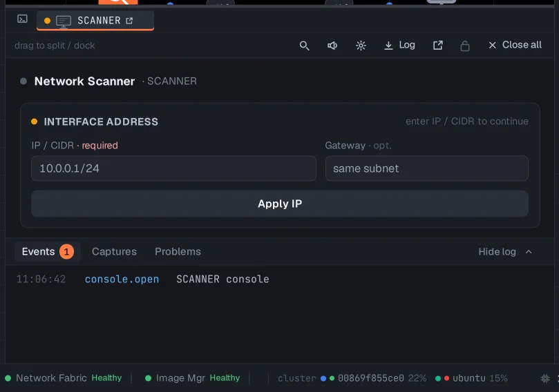Download the console Log

point(399,46)
